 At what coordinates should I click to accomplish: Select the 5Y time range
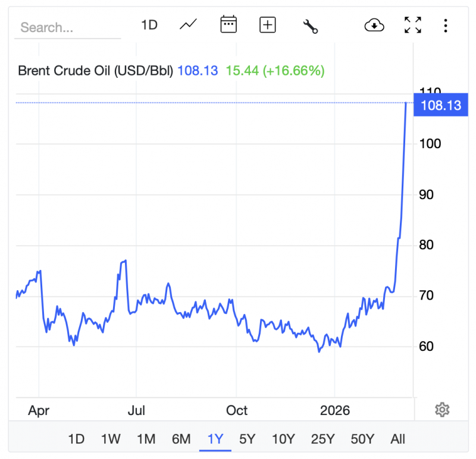247,439
